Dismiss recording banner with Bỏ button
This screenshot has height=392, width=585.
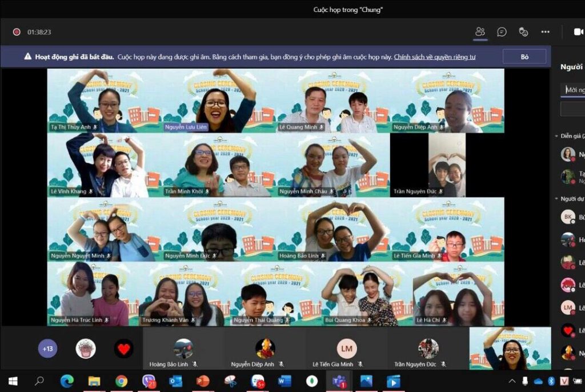point(524,57)
